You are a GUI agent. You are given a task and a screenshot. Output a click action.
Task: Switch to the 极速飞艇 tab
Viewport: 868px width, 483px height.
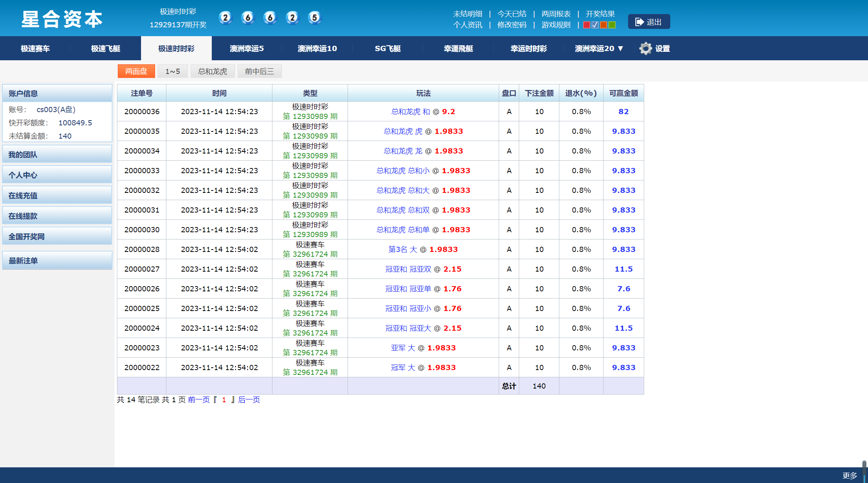point(106,49)
